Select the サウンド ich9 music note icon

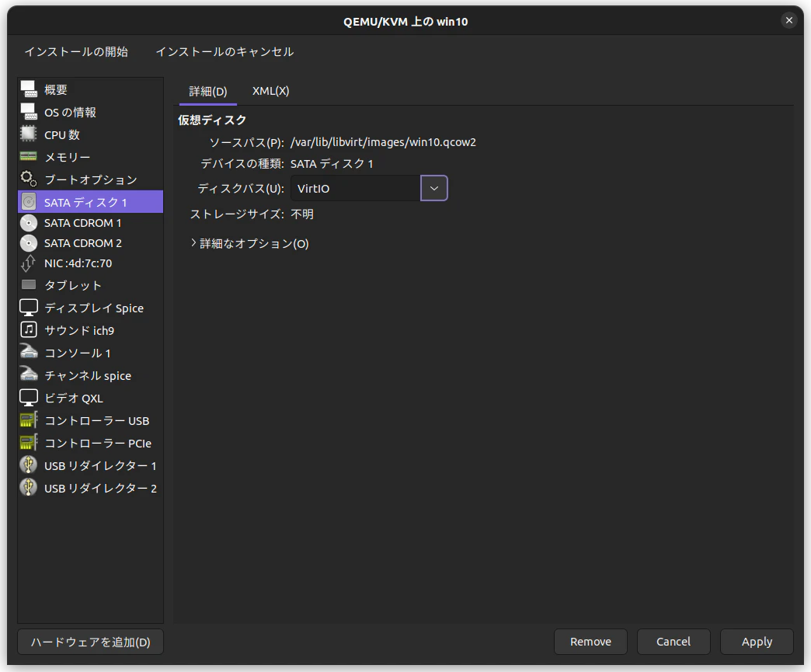(29, 330)
